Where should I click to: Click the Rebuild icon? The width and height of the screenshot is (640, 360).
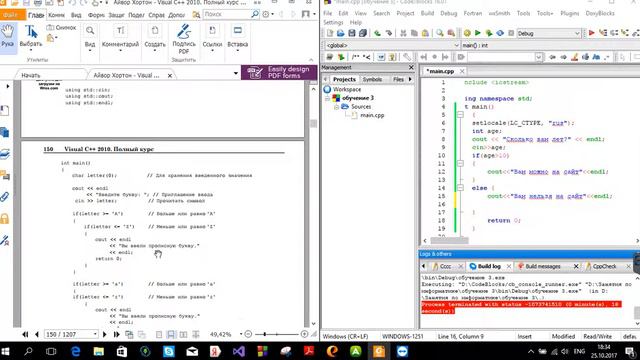[500, 33]
